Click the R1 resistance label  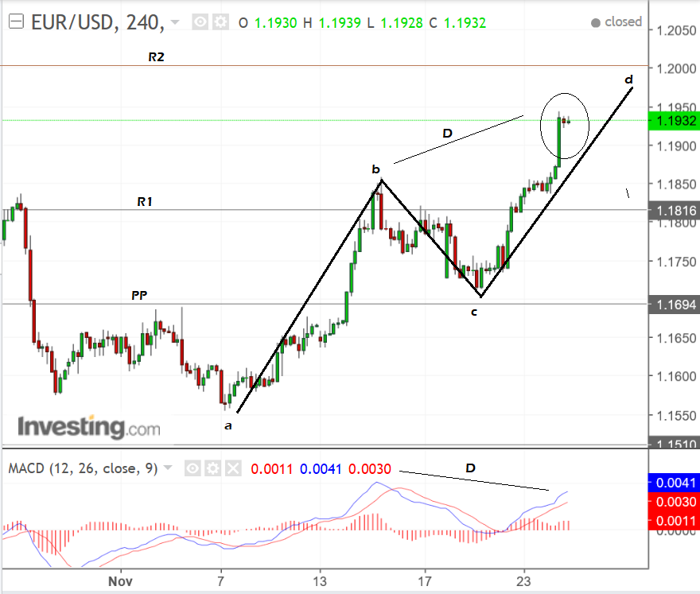145,202
